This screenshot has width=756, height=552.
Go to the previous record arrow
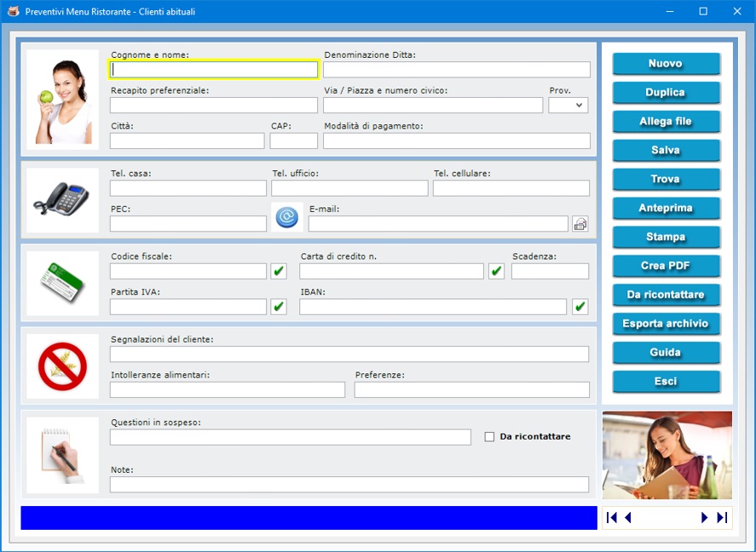pos(628,518)
